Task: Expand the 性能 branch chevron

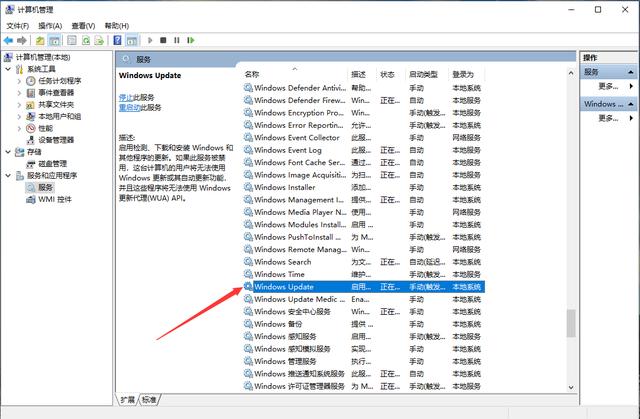Action: pos(19,128)
